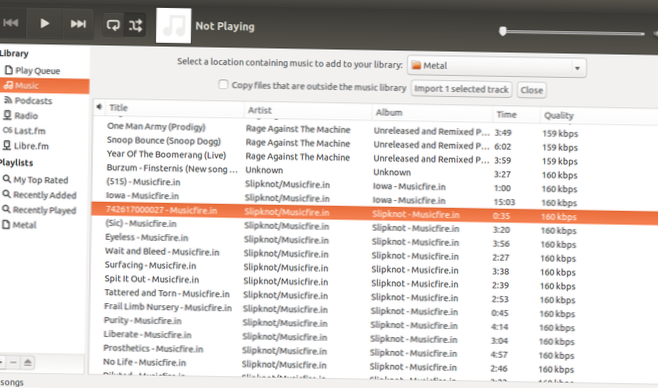Start playback with the Play button
This screenshot has width=658, height=388.
point(44,24)
